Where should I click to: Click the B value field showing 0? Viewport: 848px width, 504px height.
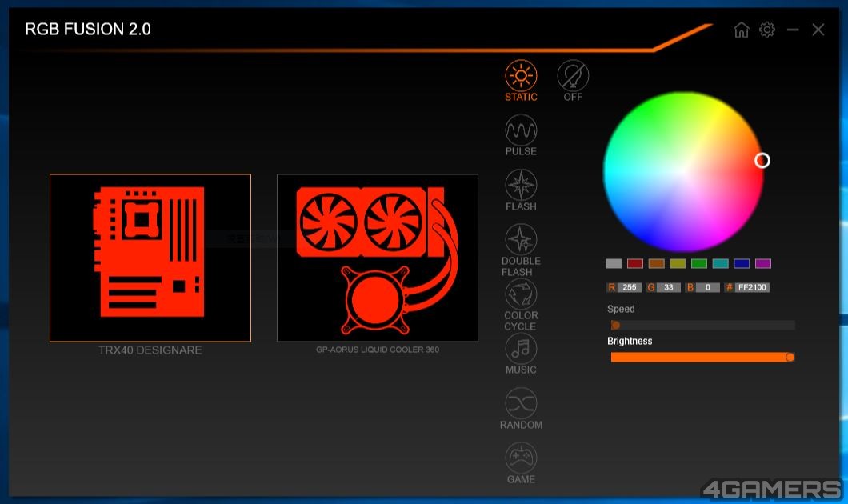click(707, 287)
